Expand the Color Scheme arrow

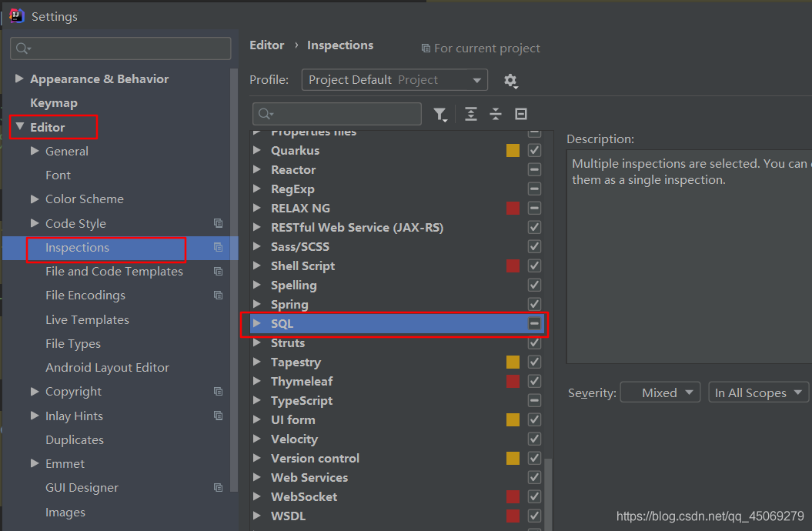click(x=35, y=199)
